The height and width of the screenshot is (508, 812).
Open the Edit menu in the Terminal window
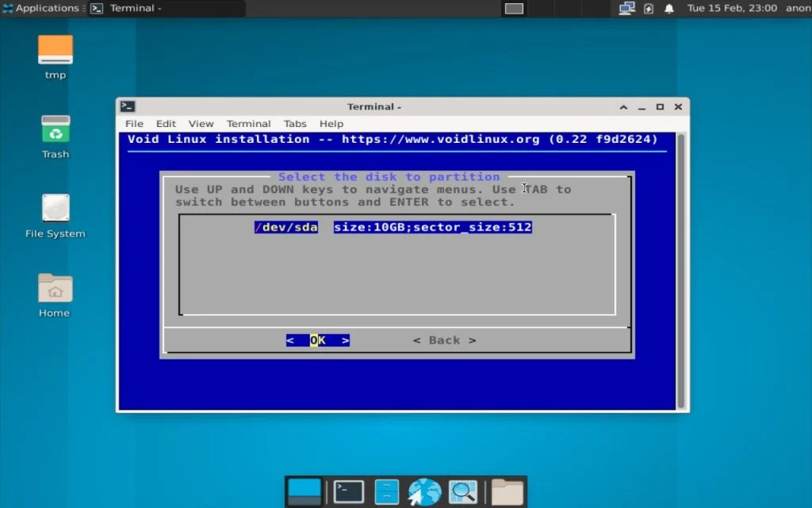point(166,124)
